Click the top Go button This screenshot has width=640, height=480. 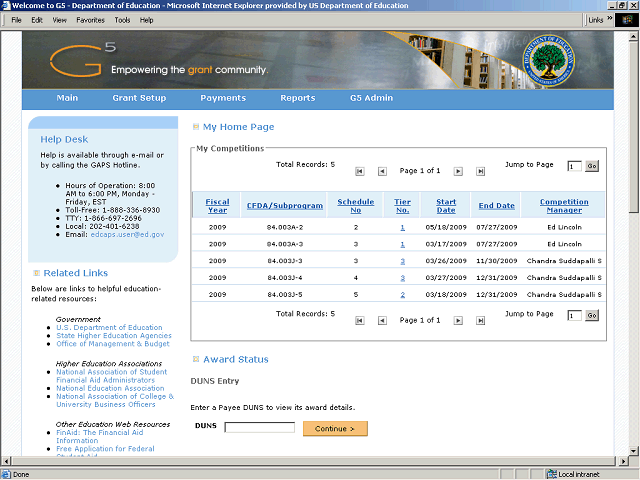(591, 166)
